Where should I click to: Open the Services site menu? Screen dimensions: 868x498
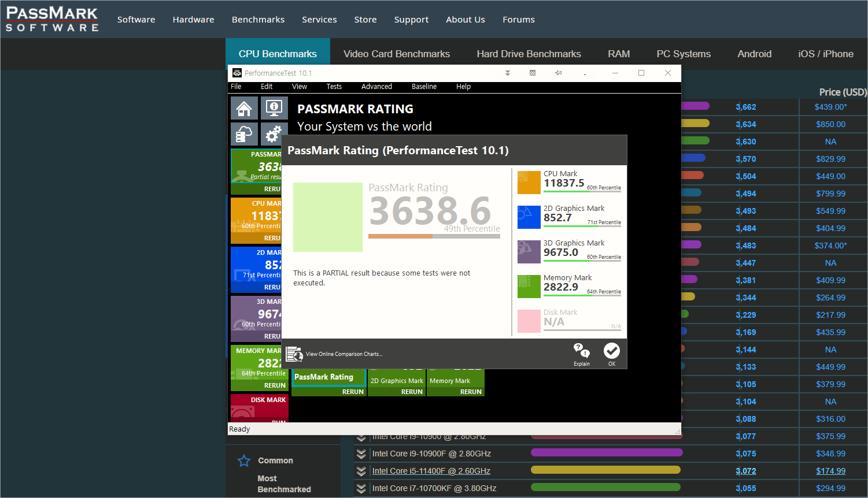tap(319, 20)
